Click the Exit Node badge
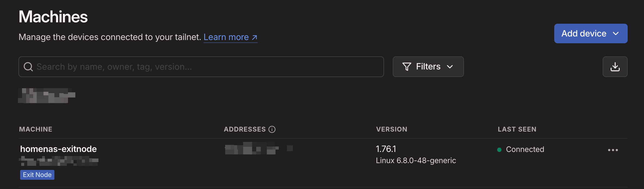This screenshot has width=644, height=189. (x=37, y=175)
